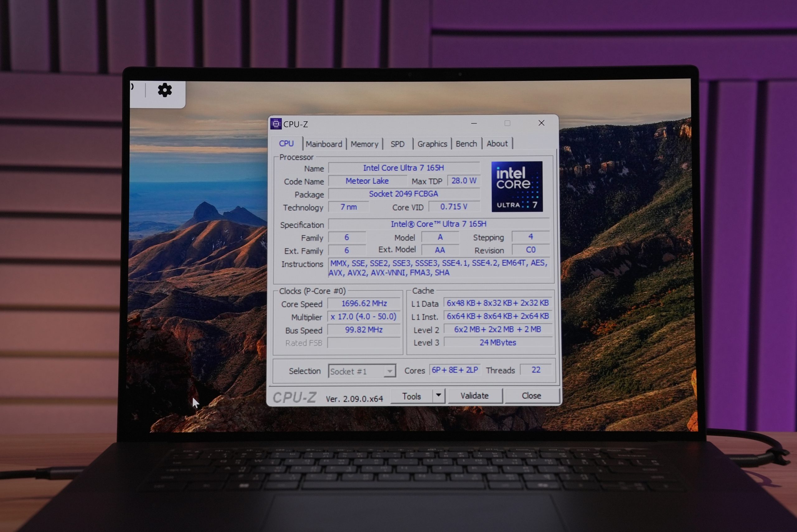Click the L1 Data cache value
The height and width of the screenshot is (532, 797).
(498, 303)
